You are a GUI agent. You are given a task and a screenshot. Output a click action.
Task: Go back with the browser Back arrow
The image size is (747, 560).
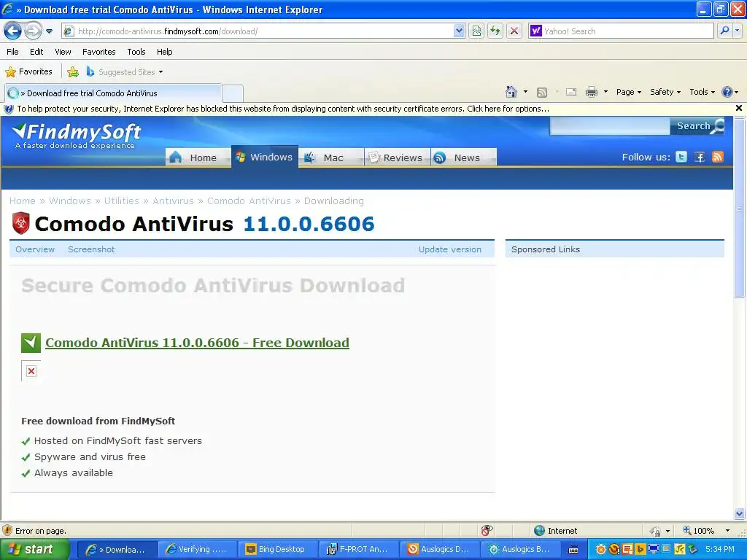(x=13, y=31)
